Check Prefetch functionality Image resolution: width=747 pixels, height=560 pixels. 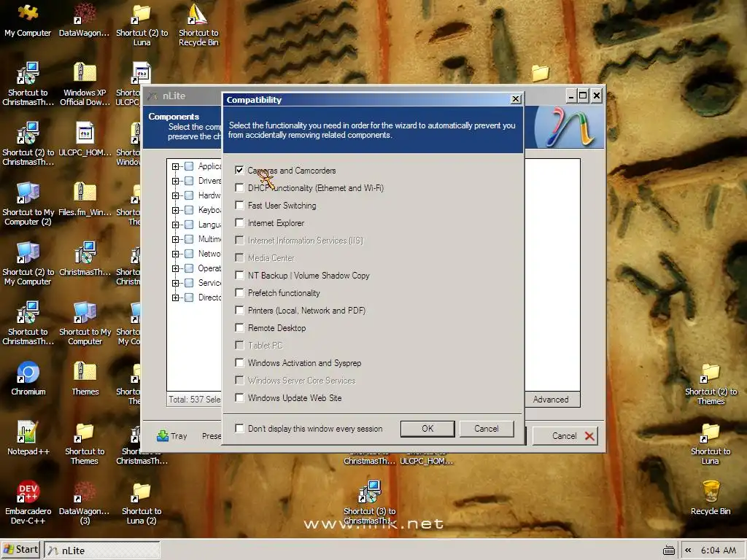(x=239, y=293)
